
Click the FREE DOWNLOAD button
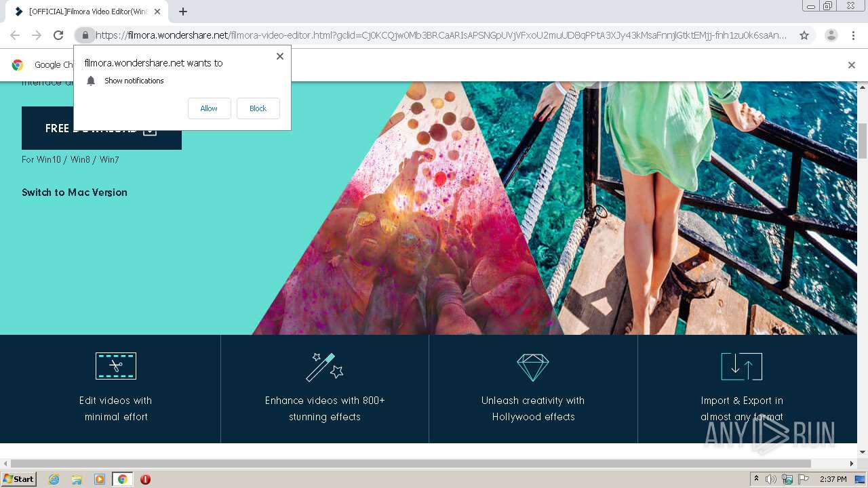(102, 128)
